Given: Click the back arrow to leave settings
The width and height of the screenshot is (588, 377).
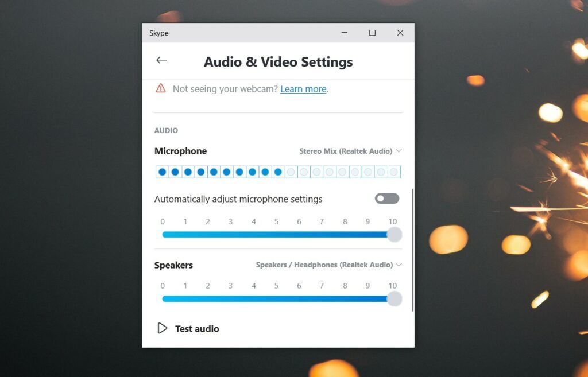Looking at the screenshot, I should point(161,60).
